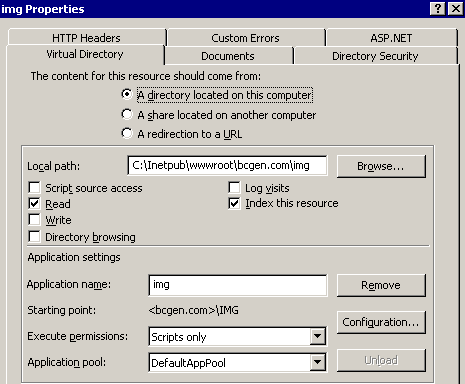The width and height of the screenshot is (465, 384).
Task: Uncheck Index this resource checkbox
Action: click(234, 203)
